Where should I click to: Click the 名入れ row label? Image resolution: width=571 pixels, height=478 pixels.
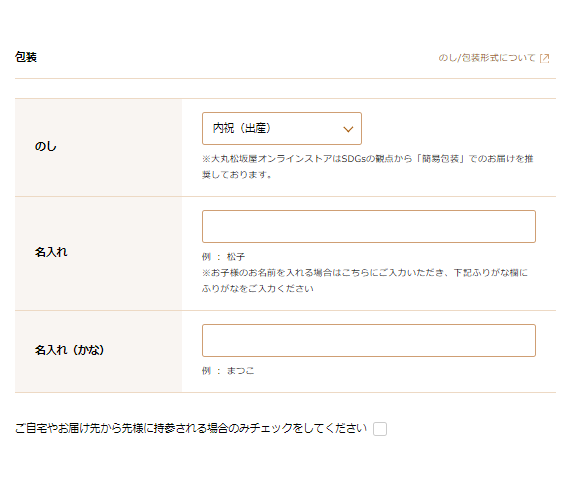click(x=51, y=252)
